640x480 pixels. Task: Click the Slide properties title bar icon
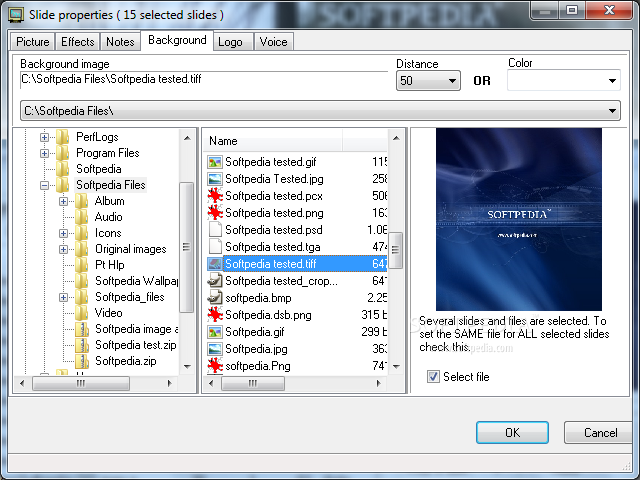(x=16, y=15)
